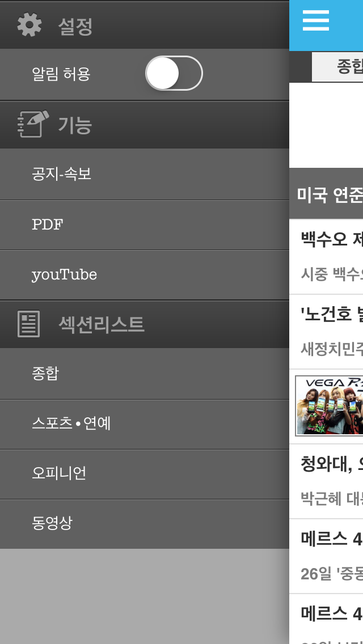Open the '노건호 news article
363x644 pixels.
coord(326,332)
